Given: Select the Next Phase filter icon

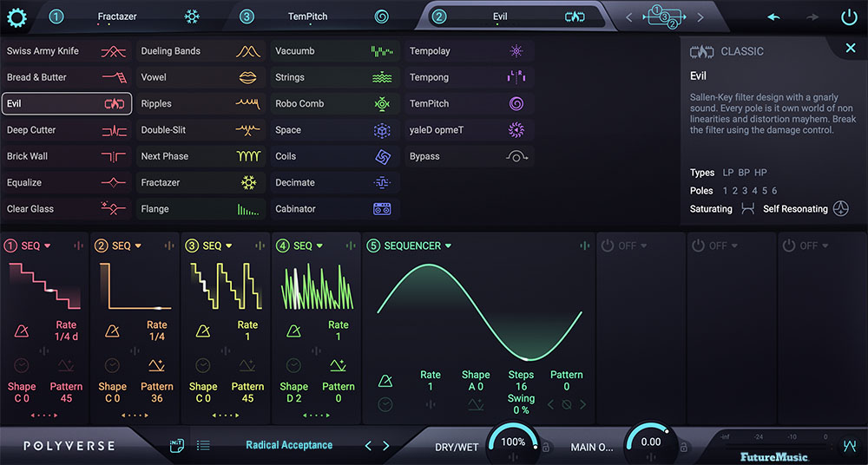Looking at the screenshot, I should [x=248, y=157].
